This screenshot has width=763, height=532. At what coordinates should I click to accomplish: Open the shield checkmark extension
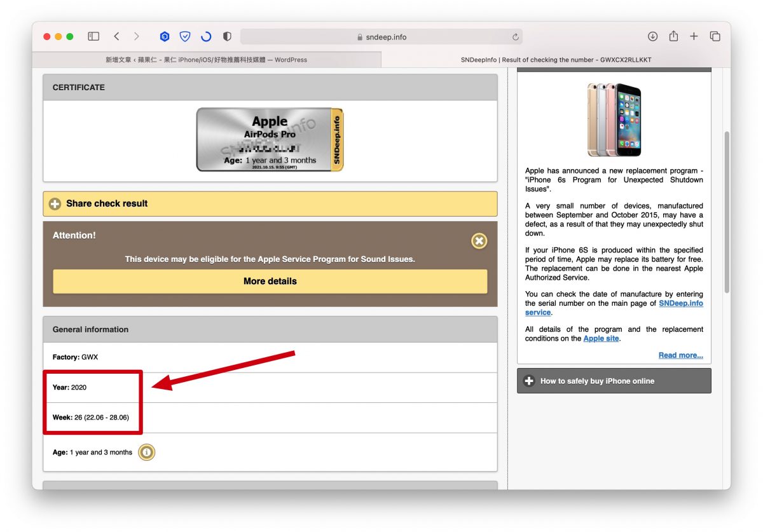click(x=185, y=37)
